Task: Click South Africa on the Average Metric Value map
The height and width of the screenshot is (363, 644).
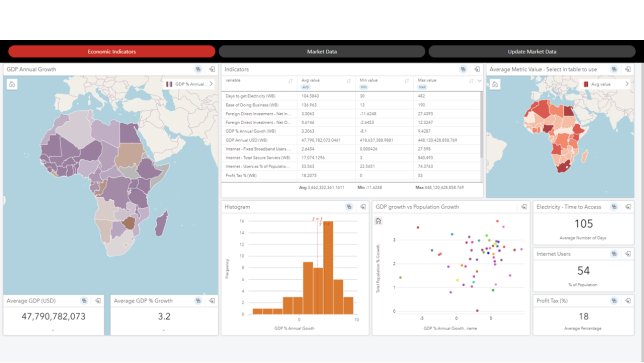Action: click(x=563, y=167)
